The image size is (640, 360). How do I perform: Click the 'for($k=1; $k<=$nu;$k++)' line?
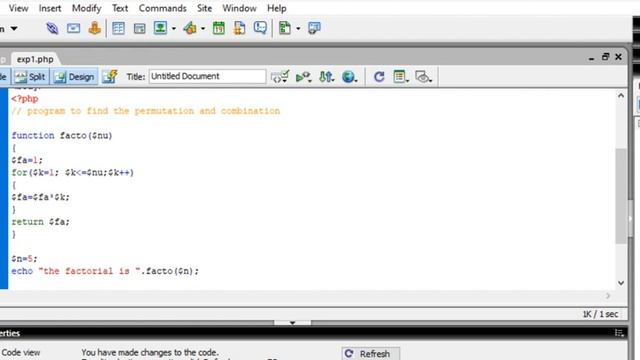coord(73,173)
